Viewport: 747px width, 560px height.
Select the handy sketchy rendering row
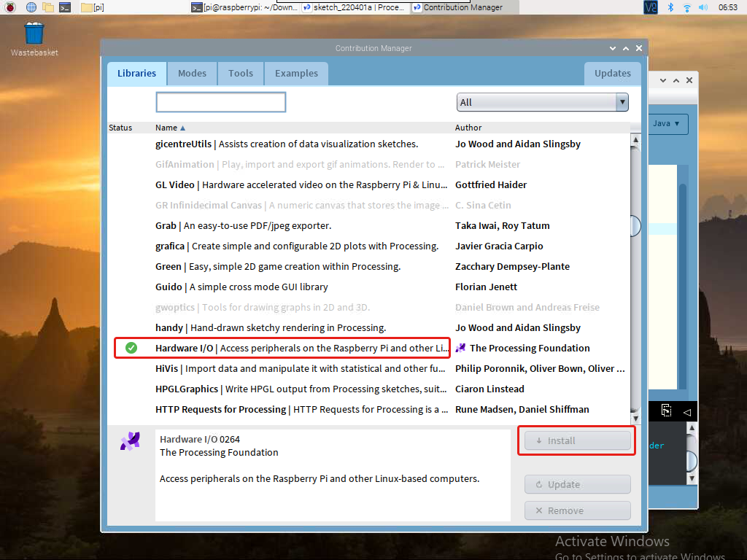368,328
